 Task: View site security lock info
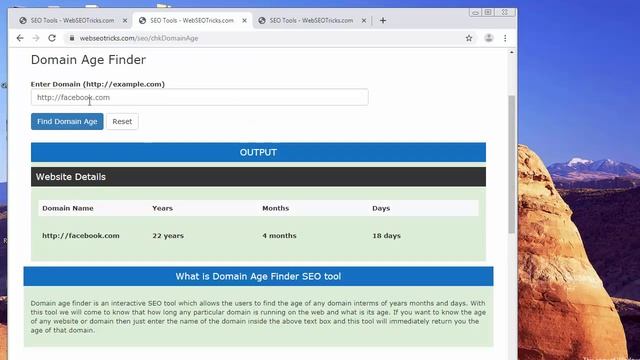(x=72, y=38)
